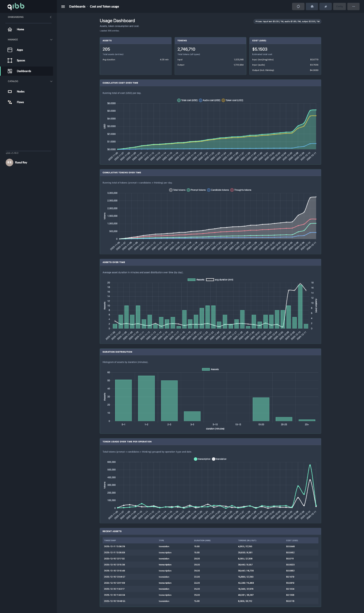Toggle Thoughts tokens legend series

[241, 190]
